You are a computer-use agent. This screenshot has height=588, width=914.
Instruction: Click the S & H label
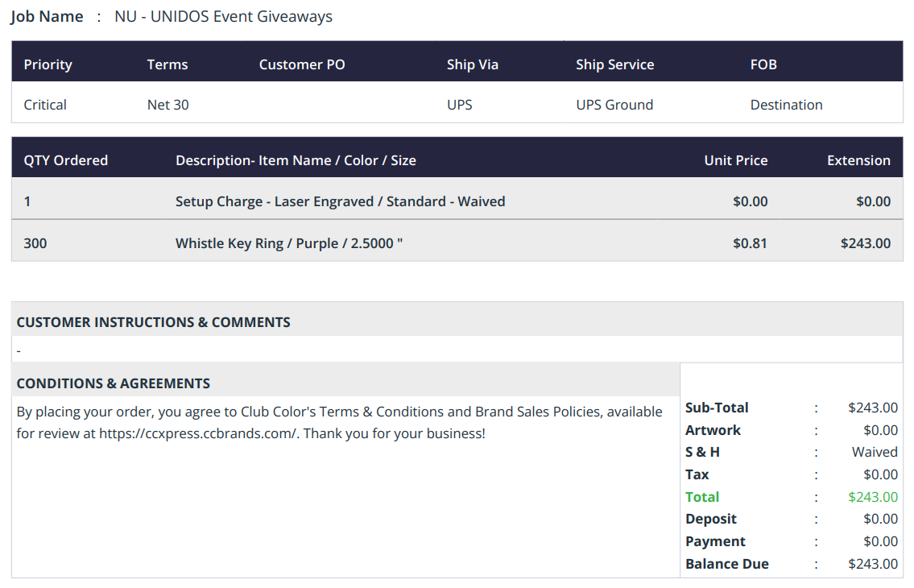tap(702, 452)
